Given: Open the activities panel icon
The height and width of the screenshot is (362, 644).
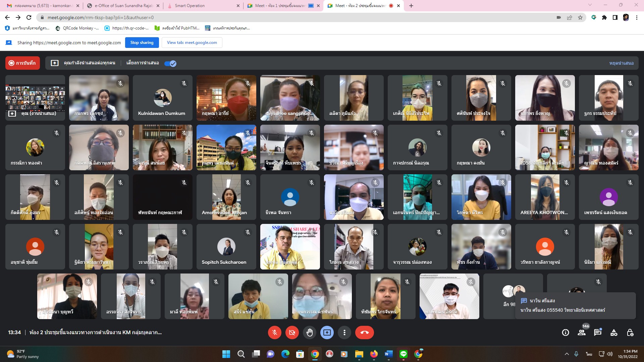Looking at the screenshot, I should 613,333.
